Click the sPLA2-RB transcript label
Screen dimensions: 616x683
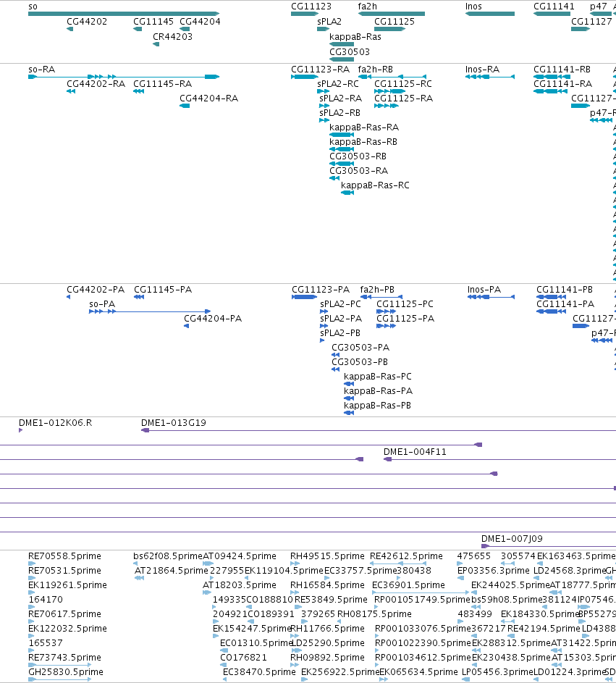coord(340,112)
